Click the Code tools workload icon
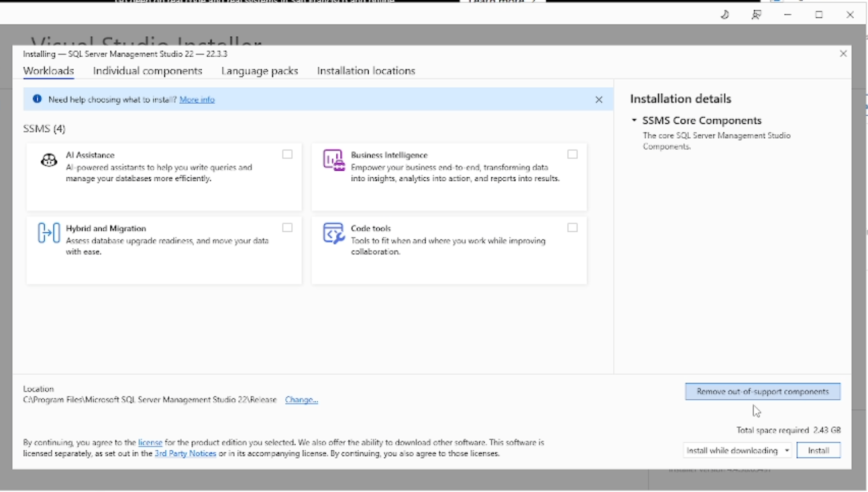This screenshot has height=492, width=868. tap(333, 233)
